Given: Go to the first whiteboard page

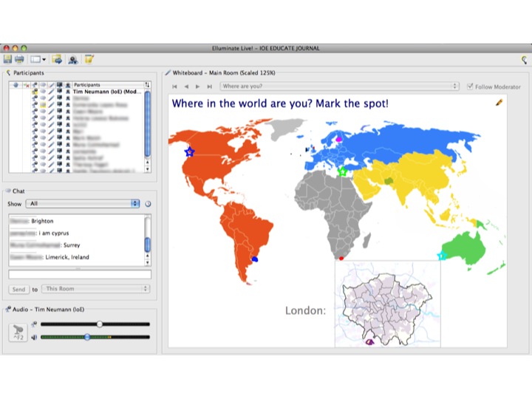Looking at the screenshot, I should 174,86.
